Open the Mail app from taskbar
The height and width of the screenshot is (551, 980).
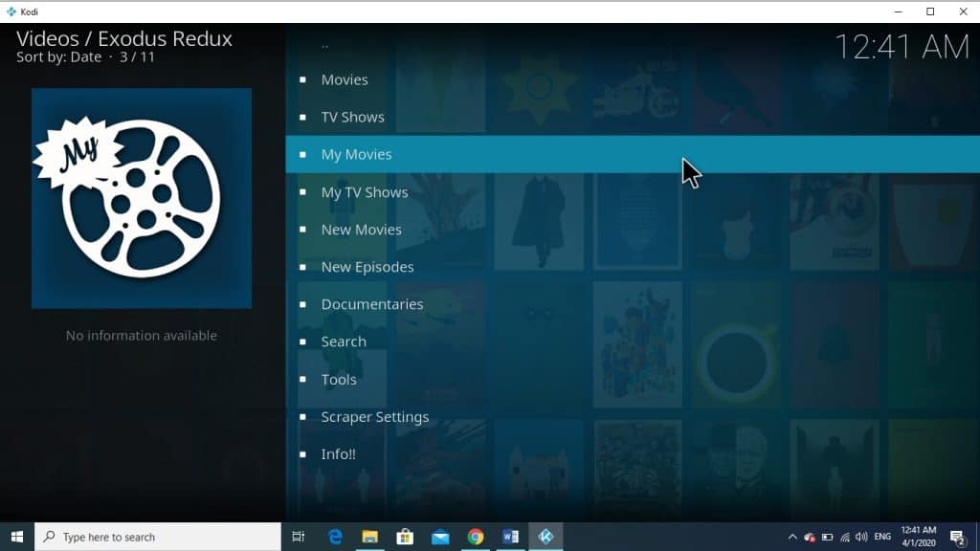440,537
